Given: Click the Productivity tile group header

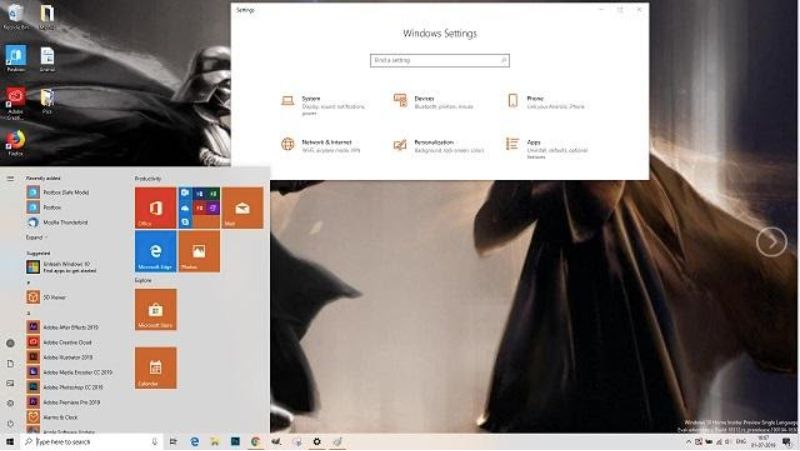Looking at the screenshot, I should 148,179.
